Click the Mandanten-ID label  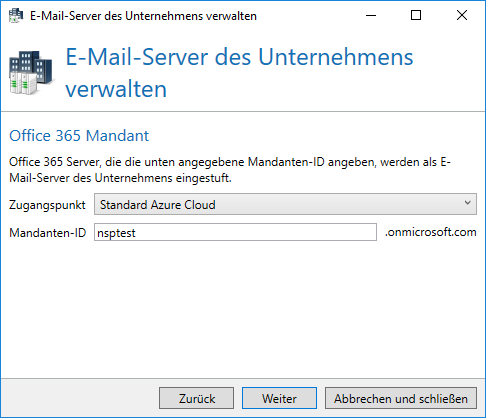48,232
